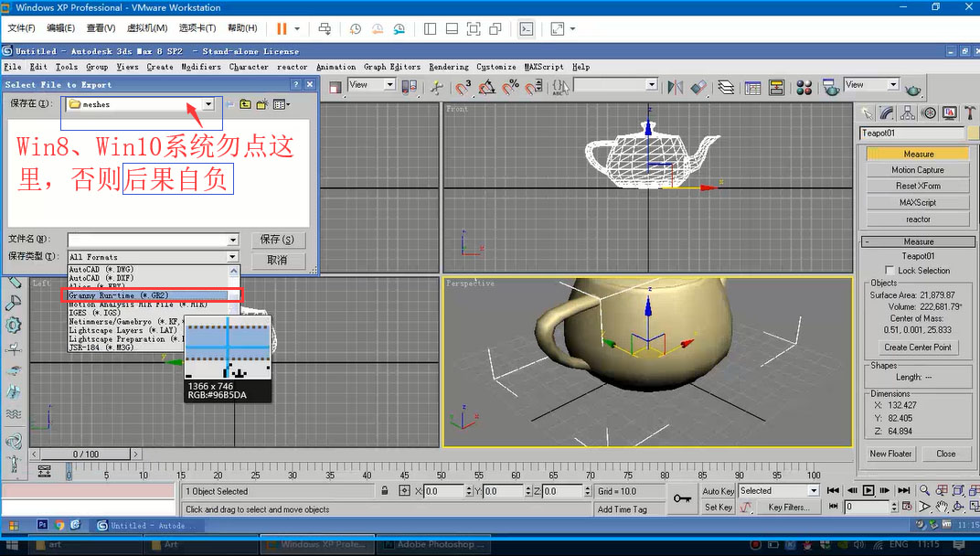
Task: Toggle the Percent Snap icon
Action: click(511, 87)
